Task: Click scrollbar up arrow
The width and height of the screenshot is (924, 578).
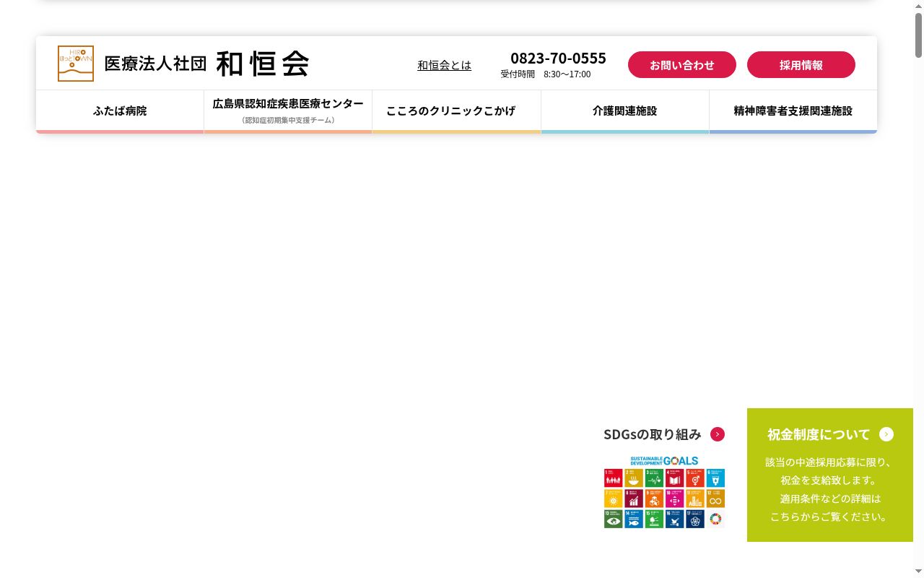Action: 918,5
